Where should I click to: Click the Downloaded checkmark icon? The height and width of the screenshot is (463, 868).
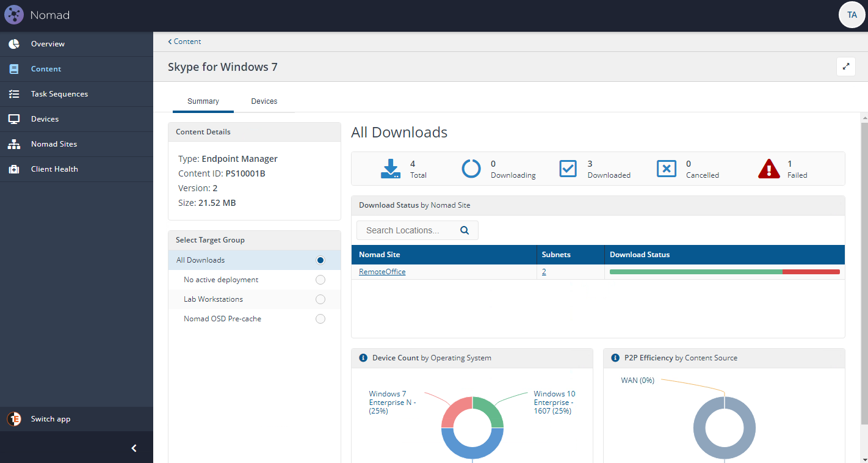(568, 169)
